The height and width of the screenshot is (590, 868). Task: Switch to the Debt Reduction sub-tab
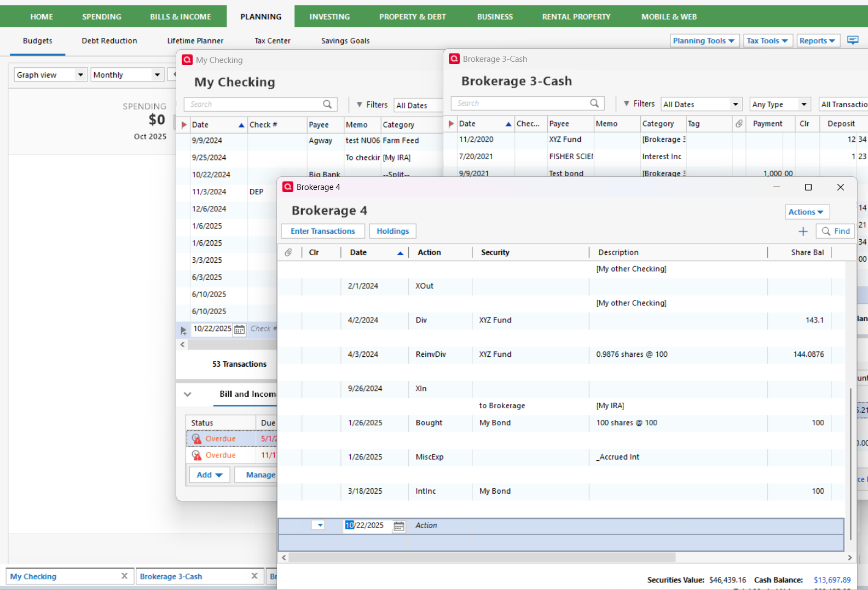click(109, 41)
